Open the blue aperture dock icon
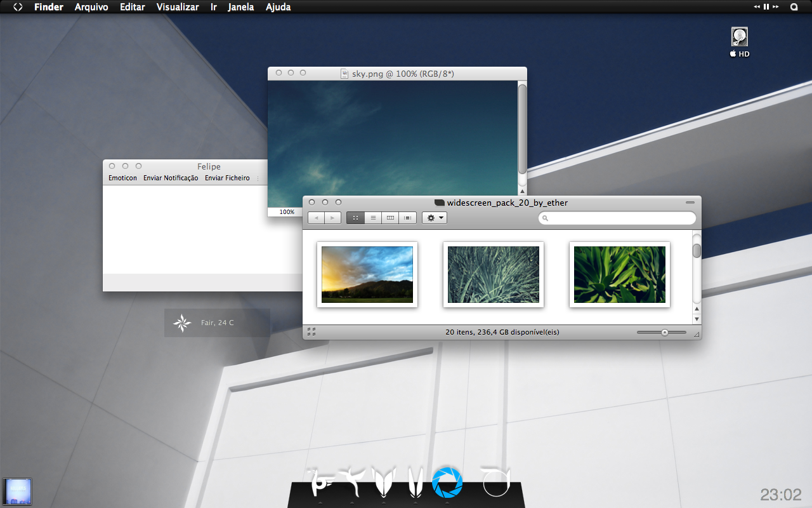 click(447, 482)
